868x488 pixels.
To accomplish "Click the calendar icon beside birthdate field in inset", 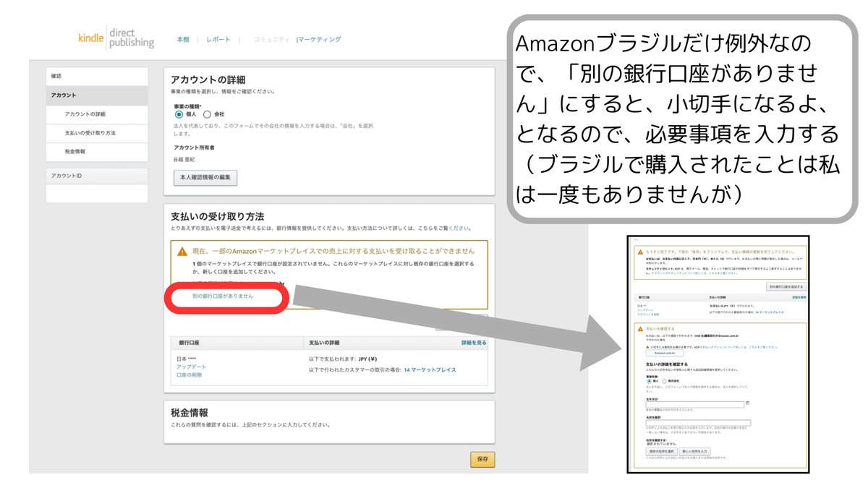I will pyautogui.click(x=747, y=402).
